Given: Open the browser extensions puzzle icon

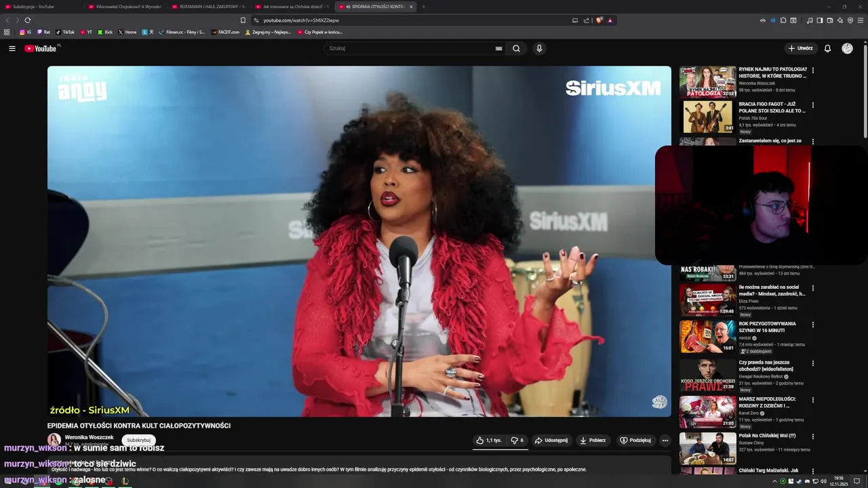Looking at the screenshot, I should point(783,20).
